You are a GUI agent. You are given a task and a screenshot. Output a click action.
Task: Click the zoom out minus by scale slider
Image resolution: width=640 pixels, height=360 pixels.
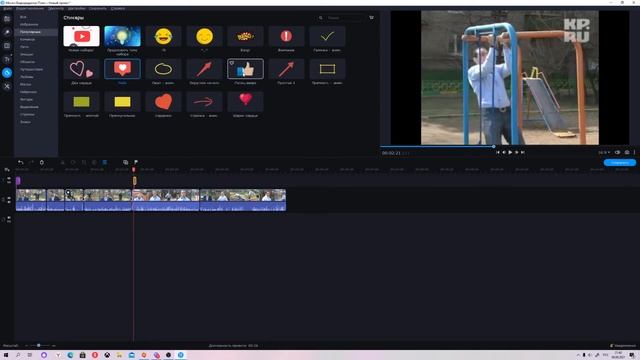pyautogui.click(x=27, y=346)
